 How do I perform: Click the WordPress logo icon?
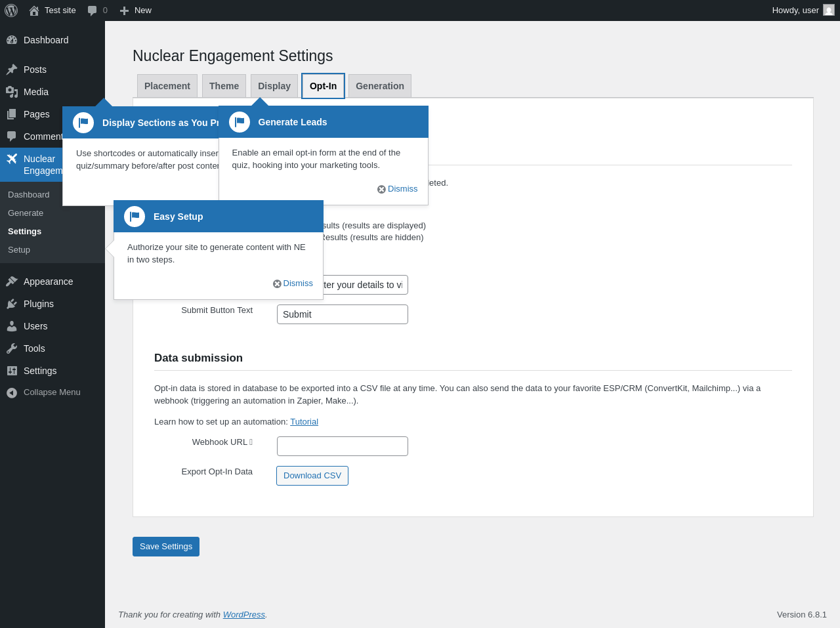click(11, 10)
